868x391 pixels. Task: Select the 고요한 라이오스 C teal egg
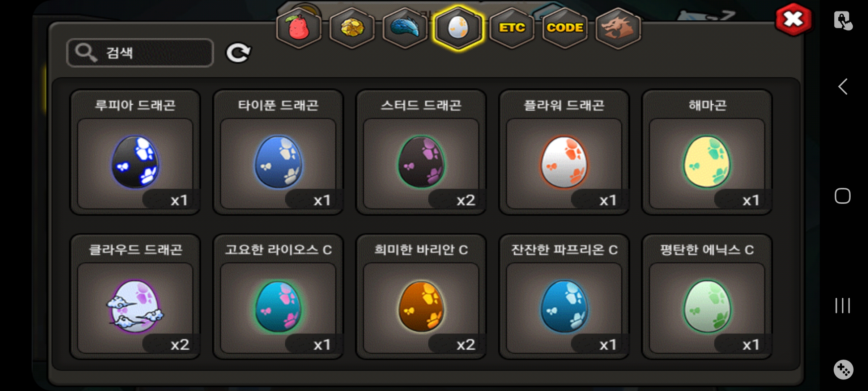278,297
